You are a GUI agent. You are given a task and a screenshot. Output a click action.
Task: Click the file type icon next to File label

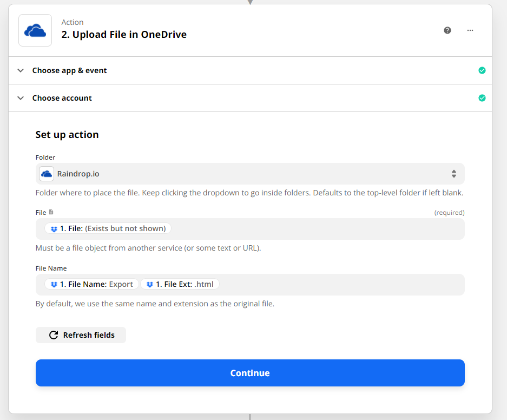click(51, 212)
